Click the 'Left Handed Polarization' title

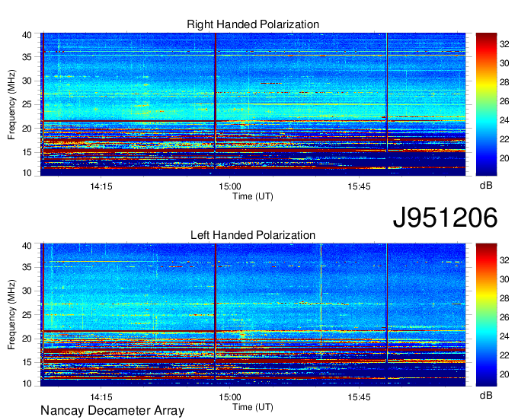pyautogui.click(x=253, y=235)
